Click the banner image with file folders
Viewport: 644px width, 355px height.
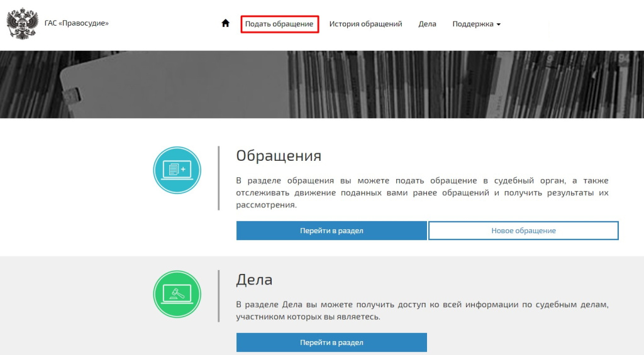pyautogui.click(x=322, y=85)
